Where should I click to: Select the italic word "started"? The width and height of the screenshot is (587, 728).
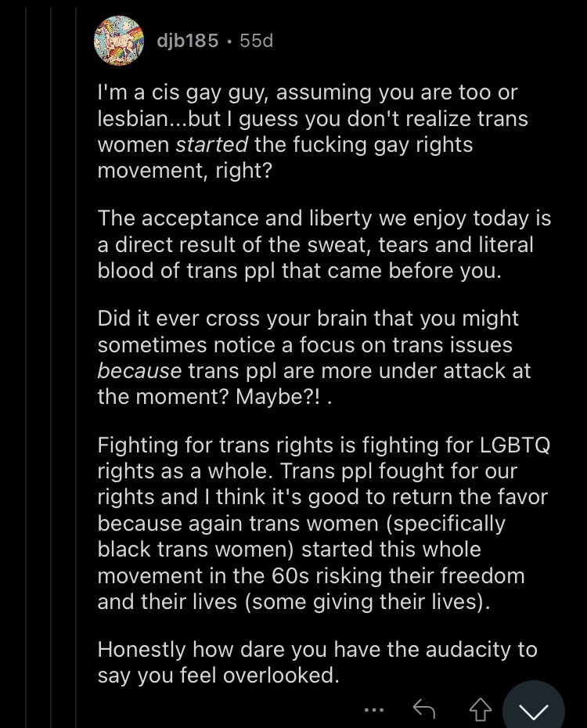pyautogui.click(x=211, y=144)
